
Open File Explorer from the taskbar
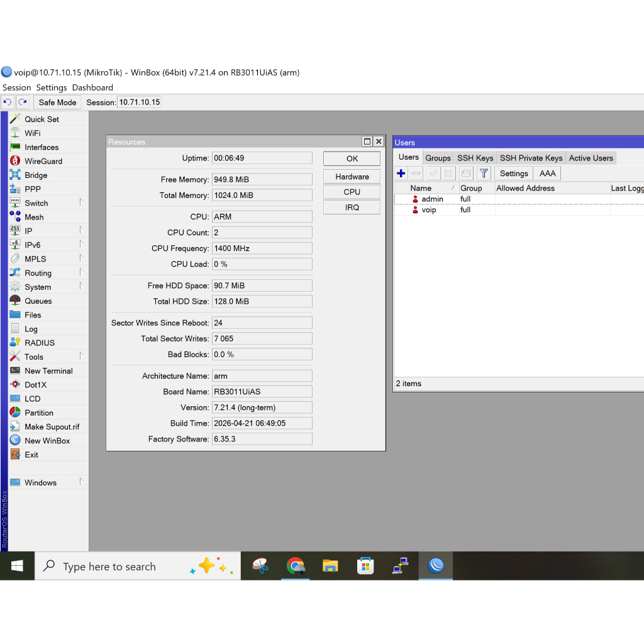click(x=330, y=566)
